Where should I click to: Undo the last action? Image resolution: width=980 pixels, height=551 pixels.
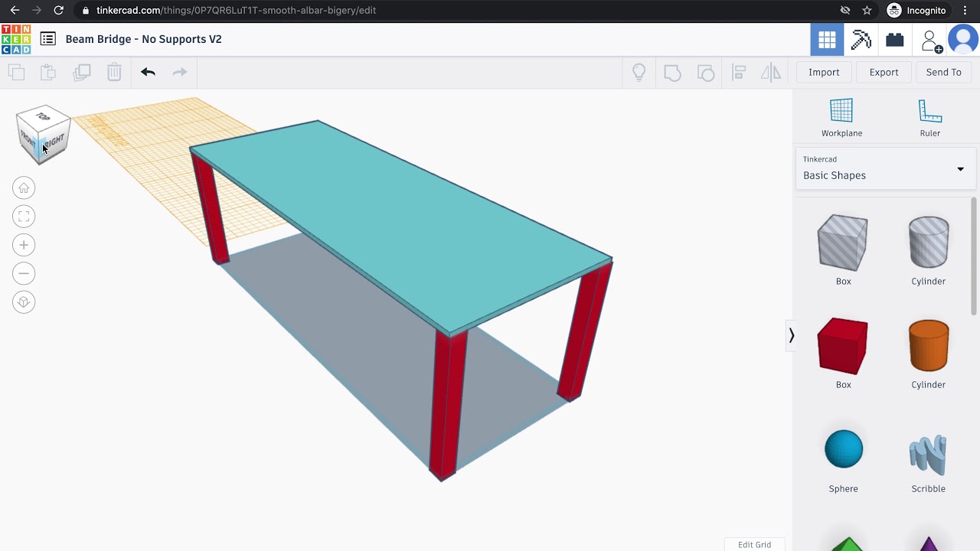click(x=148, y=72)
